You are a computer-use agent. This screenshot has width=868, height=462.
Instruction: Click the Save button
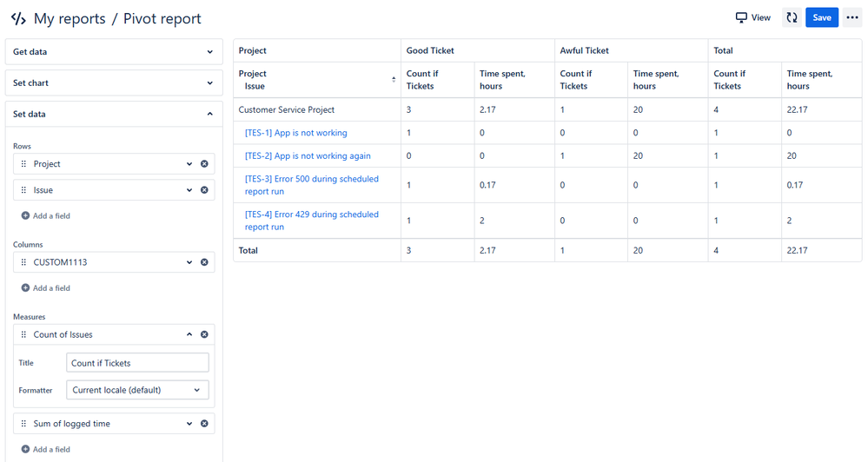point(821,17)
